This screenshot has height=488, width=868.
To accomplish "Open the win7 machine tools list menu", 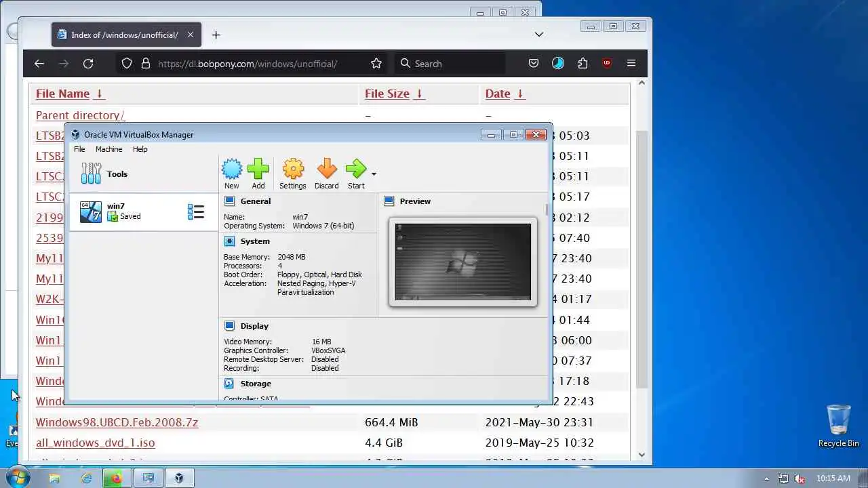I will tap(196, 212).
